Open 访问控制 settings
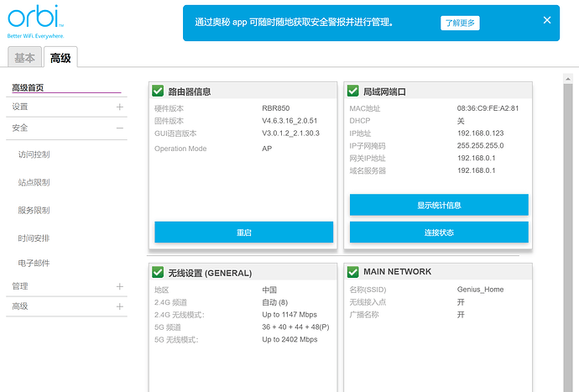Image resolution: width=579 pixels, height=392 pixels. click(x=34, y=154)
